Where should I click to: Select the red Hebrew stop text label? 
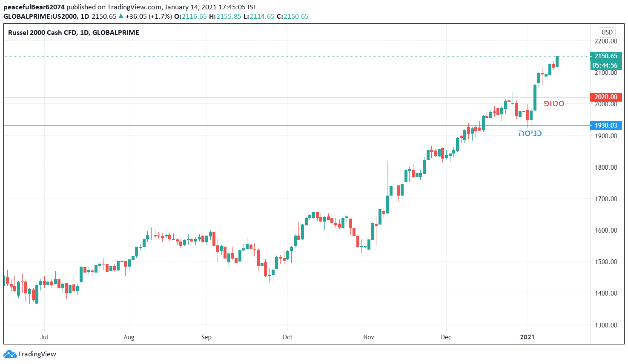point(554,103)
